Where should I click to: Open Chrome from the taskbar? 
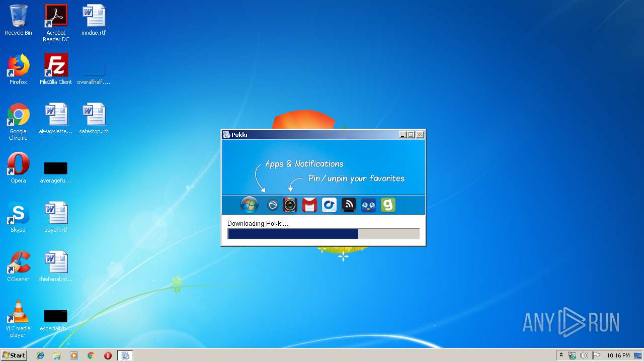(91, 355)
